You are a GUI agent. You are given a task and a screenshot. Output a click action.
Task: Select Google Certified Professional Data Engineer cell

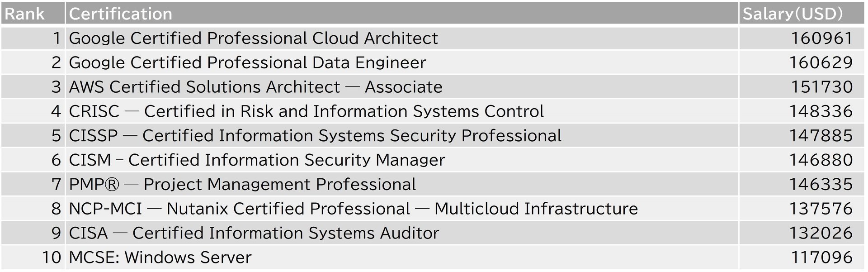tap(402, 62)
